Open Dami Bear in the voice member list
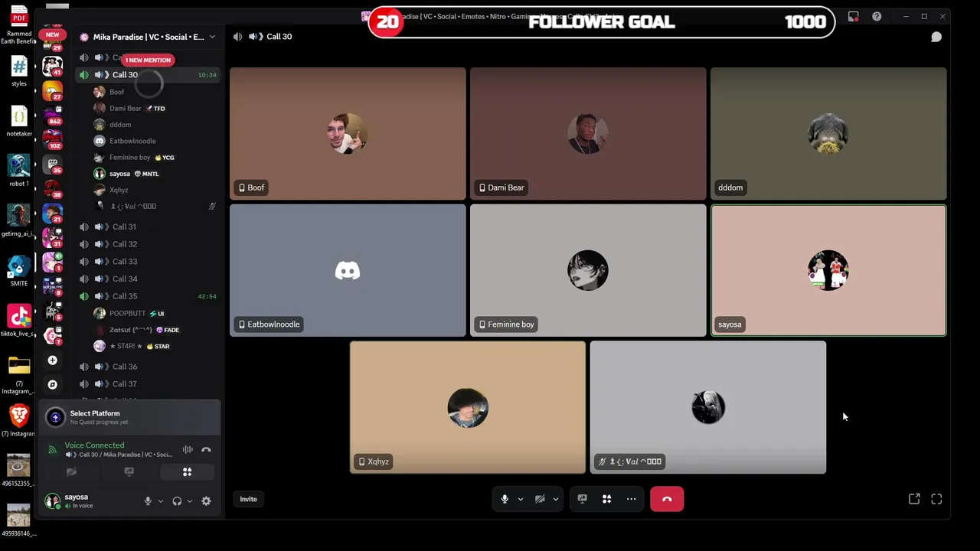The height and width of the screenshot is (551, 980). [x=155, y=109]
